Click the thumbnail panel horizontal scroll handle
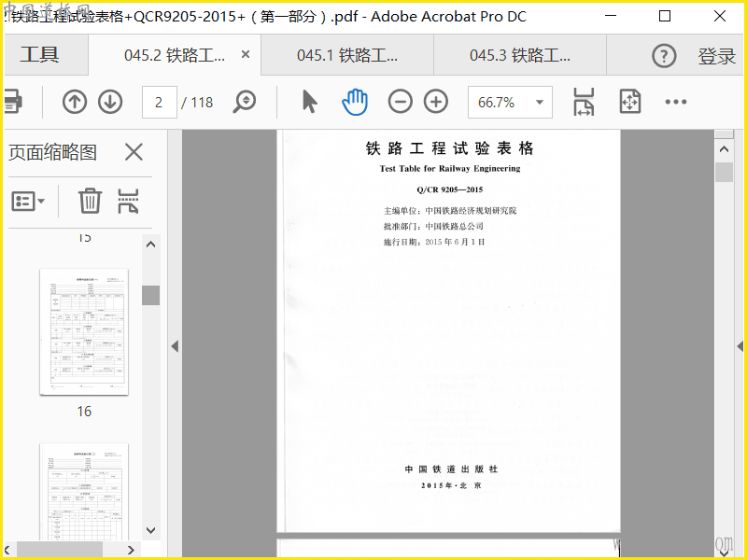 60,550
